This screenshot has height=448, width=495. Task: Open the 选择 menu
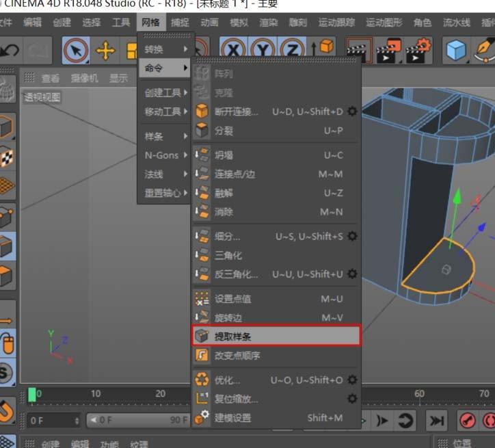coord(92,22)
